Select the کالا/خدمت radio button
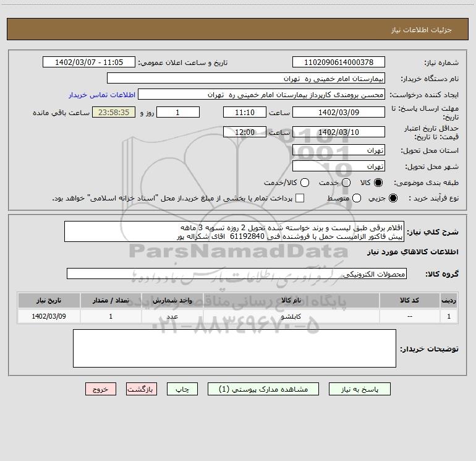The width and height of the screenshot is (476, 461). (x=305, y=183)
